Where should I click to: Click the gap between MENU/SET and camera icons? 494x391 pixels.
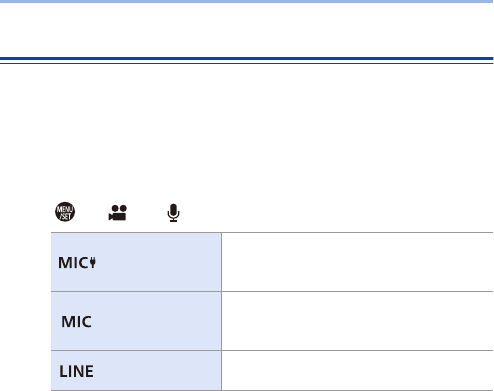[x=92, y=212]
